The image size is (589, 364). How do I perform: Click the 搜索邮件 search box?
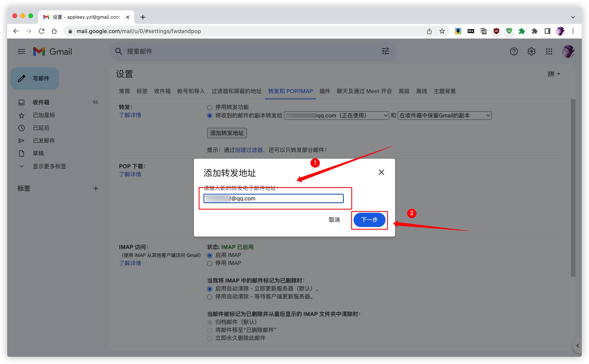[x=253, y=51]
